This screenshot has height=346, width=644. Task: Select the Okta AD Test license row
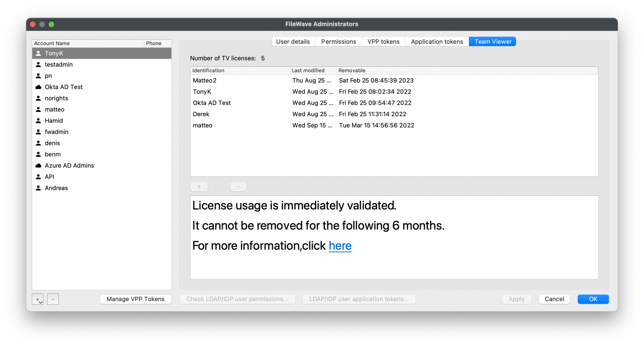[394, 103]
